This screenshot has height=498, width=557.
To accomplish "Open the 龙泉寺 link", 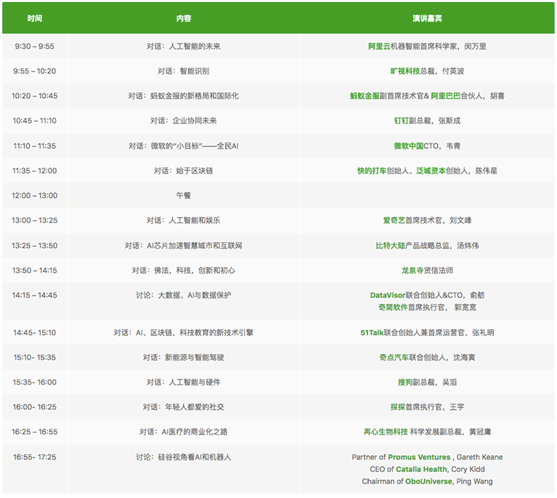I will pyautogui.click(x=412, y=270).
